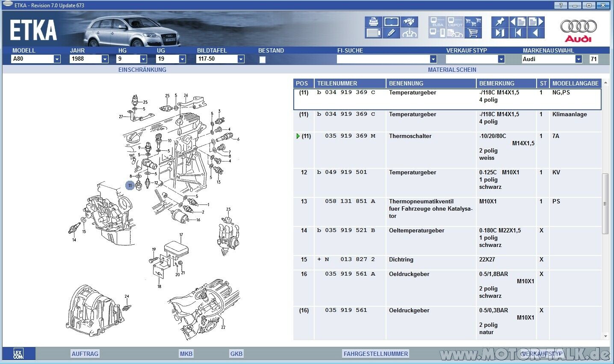Toggle the BESTAND checkbox
The width and height of the screenshot is (614, 364).
[x=263, y=59]
